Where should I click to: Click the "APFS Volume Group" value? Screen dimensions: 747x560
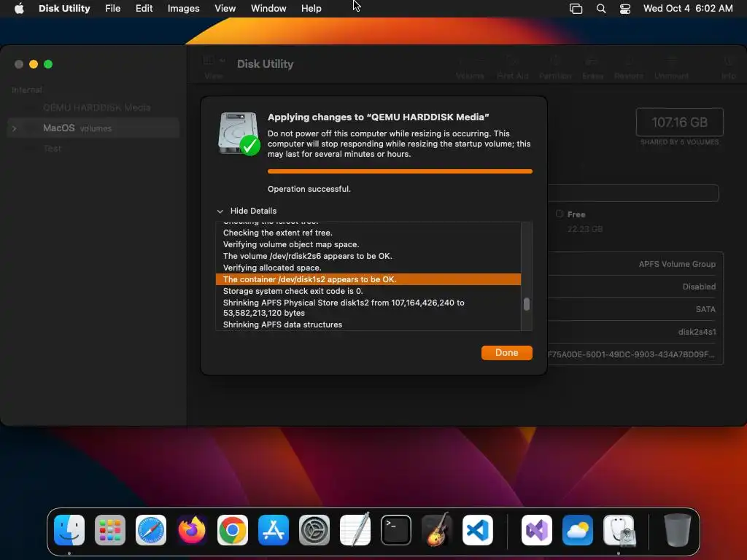[677, 264]
